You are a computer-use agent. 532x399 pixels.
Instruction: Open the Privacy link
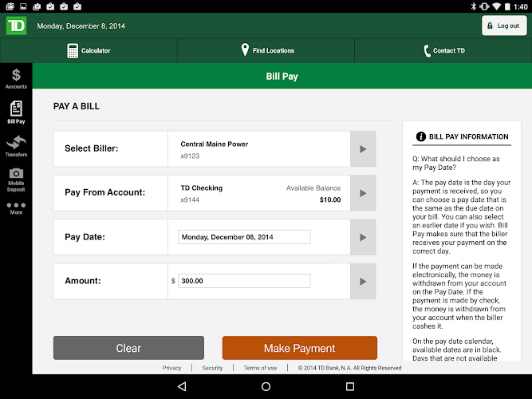(171, 368)
